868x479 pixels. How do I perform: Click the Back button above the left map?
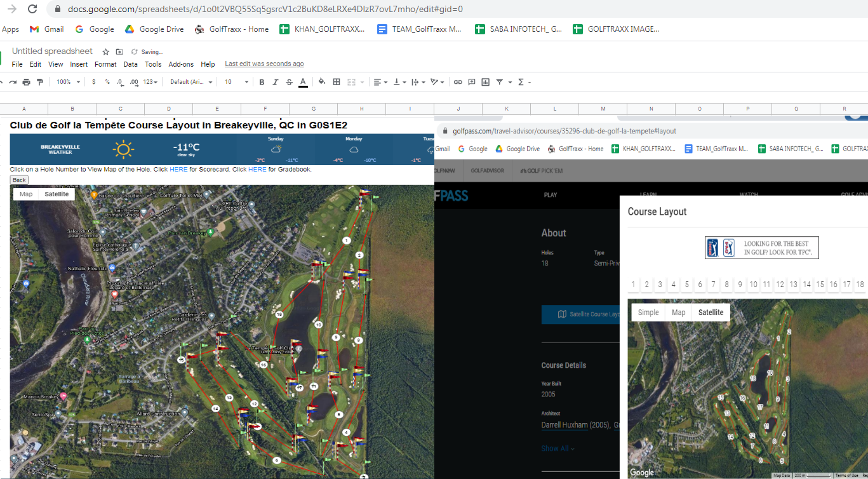(x=19, y=180)
